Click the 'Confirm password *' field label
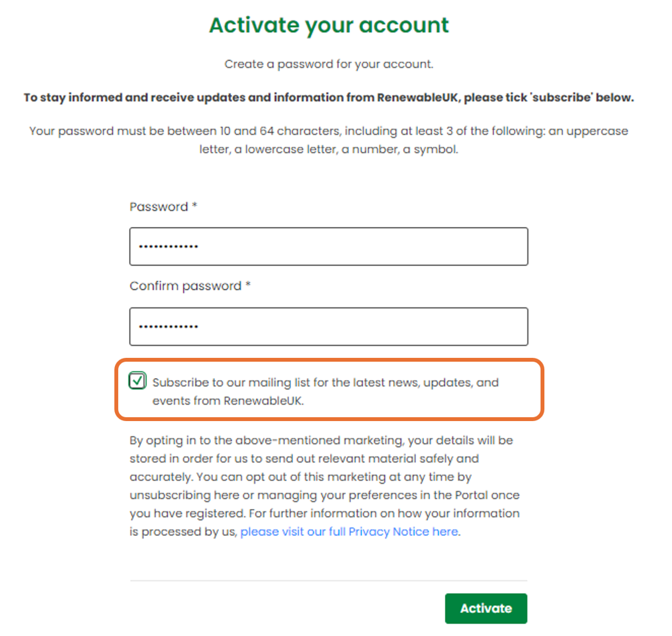 (x=190, y=286)
